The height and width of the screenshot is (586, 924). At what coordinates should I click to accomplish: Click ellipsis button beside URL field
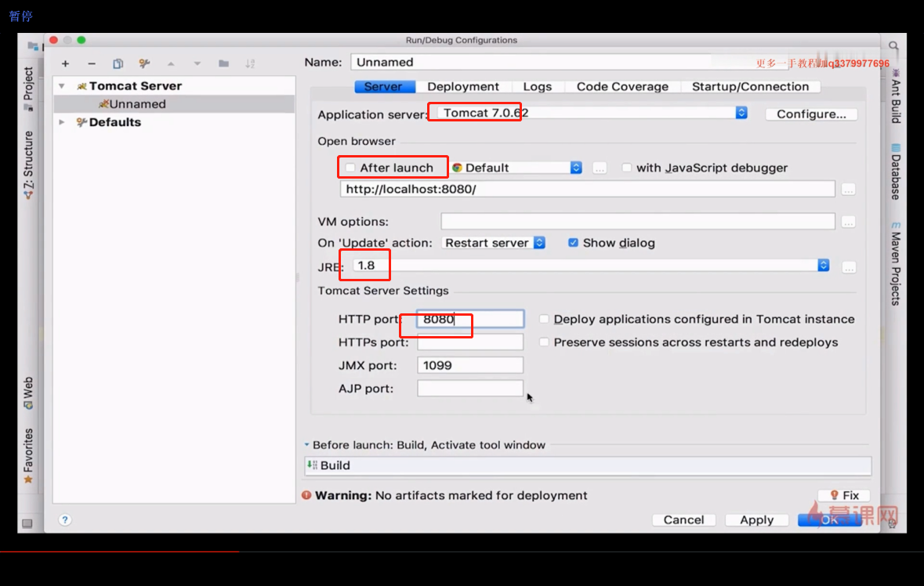click(848, 190)
